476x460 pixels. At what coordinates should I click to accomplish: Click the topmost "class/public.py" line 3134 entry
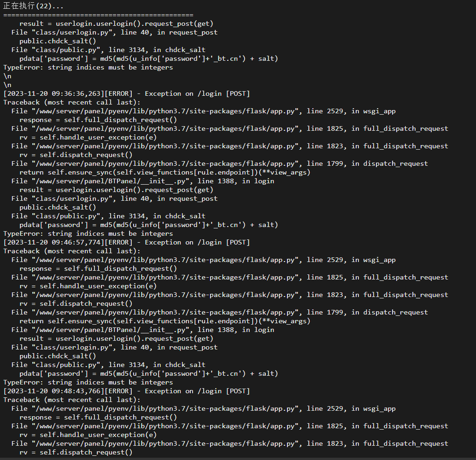point(108,50)
